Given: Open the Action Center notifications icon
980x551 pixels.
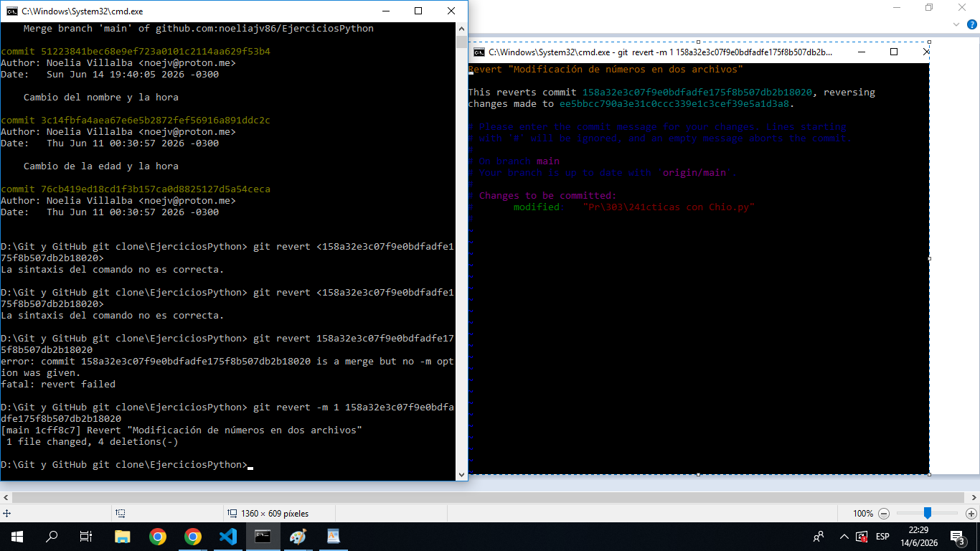Looking at the screenshot, I should pyautogui.click(x=957, y=537).
